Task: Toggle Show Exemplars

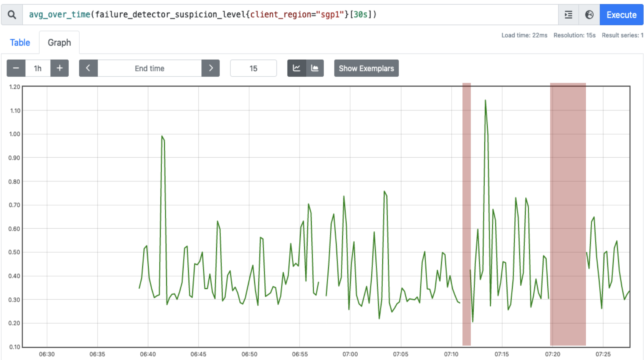Action: click(x=366, y=68)
